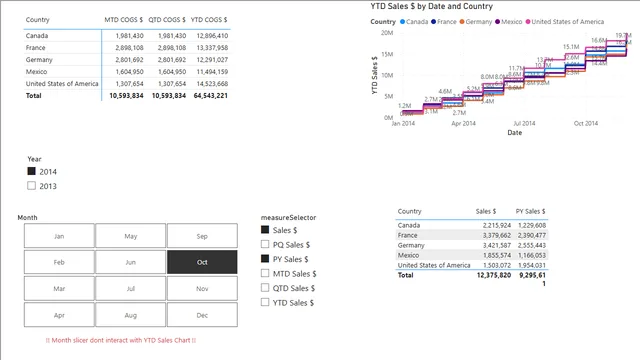Select the Dec month slicer button
Screen dimensions: 640x360
(x=202, y=315)
